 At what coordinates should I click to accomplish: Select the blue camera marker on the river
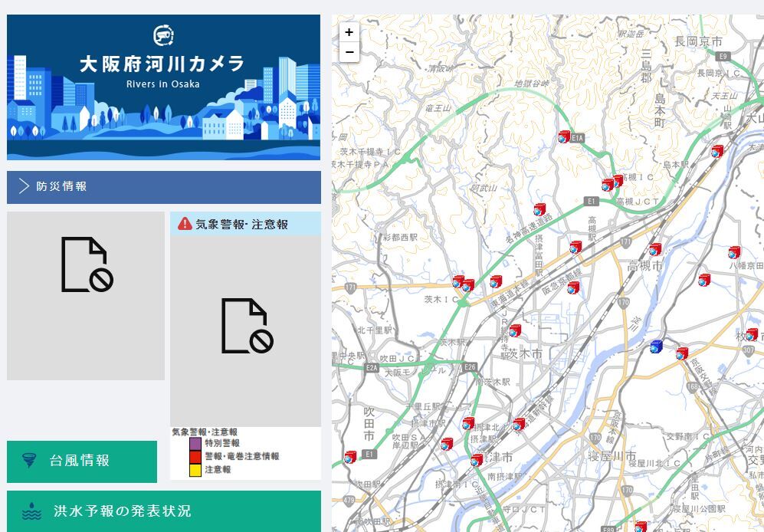pos(656,346)
